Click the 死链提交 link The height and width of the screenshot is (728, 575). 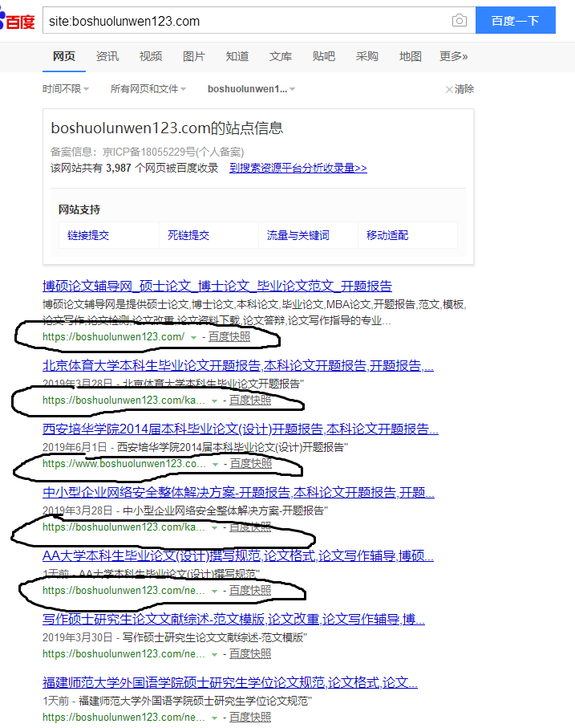188,235
